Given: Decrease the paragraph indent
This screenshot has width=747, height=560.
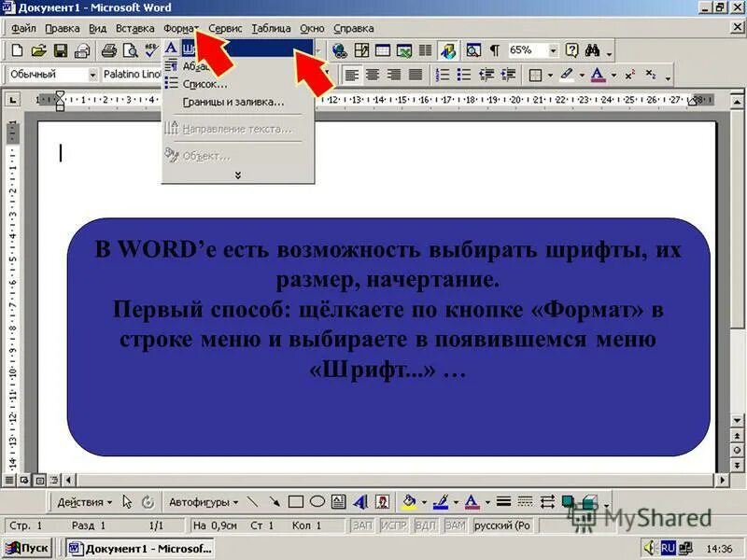Looking at the screenshot, I should point(486,75).
